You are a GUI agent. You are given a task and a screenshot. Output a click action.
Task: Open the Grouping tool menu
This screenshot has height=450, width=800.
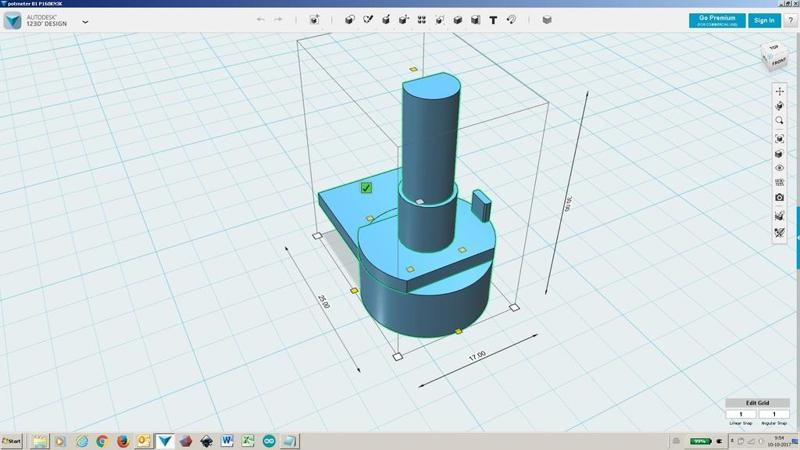click(439, 20)
